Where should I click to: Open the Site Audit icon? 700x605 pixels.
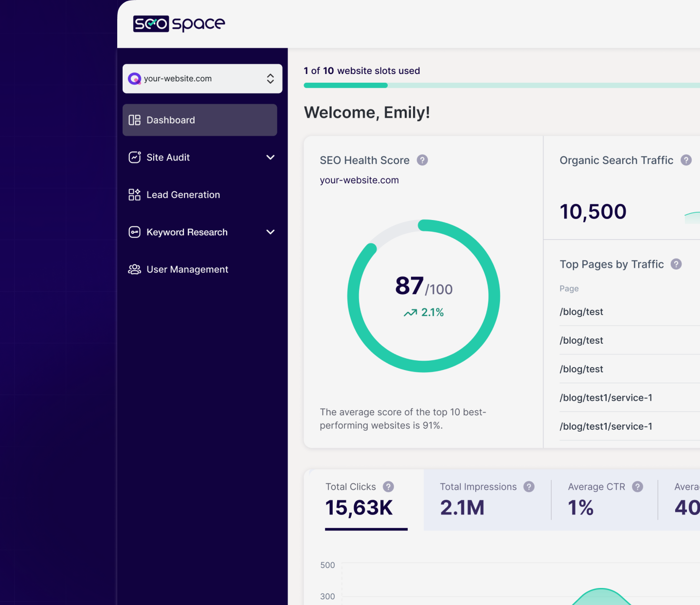134,157
